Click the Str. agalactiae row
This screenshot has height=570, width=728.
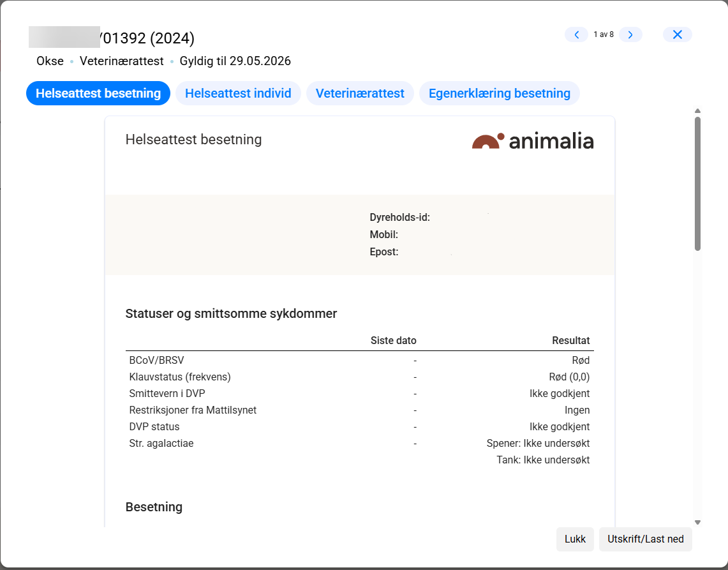[360, 451]
